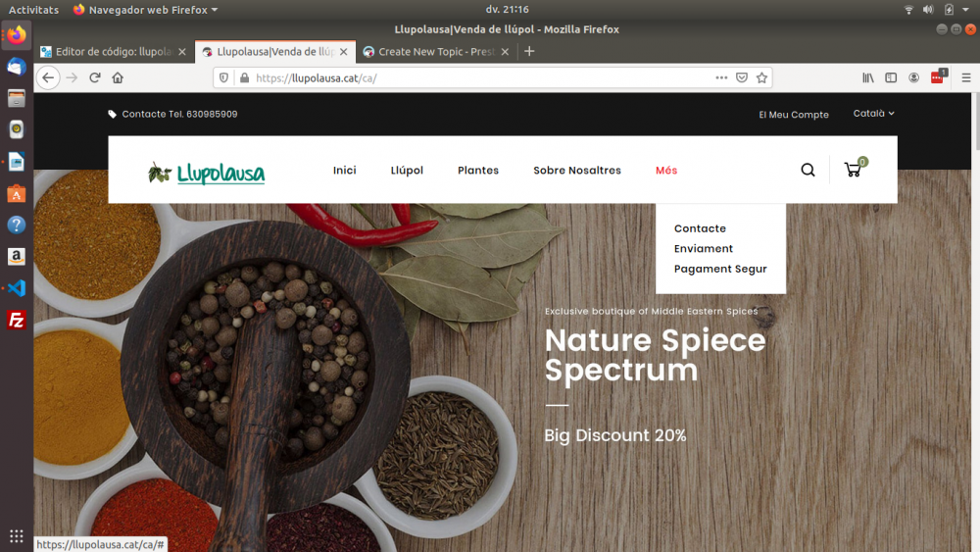Click the Big Discount 20% text

click(x=615, y=435)
